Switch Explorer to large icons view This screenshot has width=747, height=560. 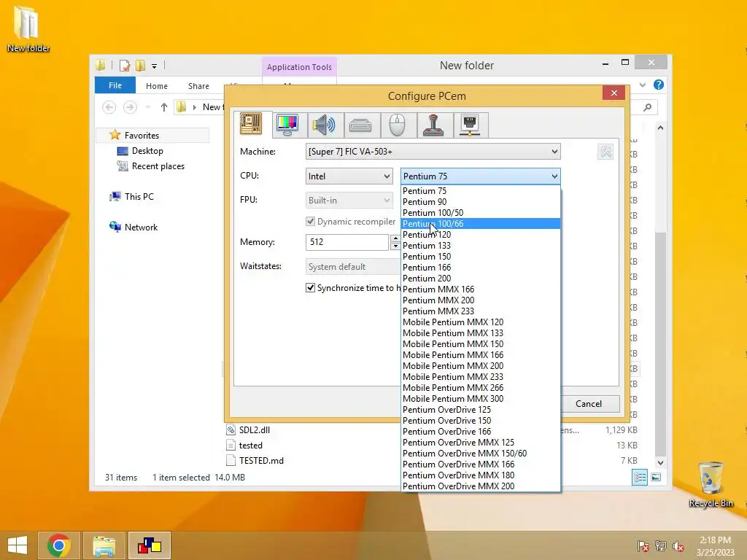pyautogui.click(x=656, y=477)
